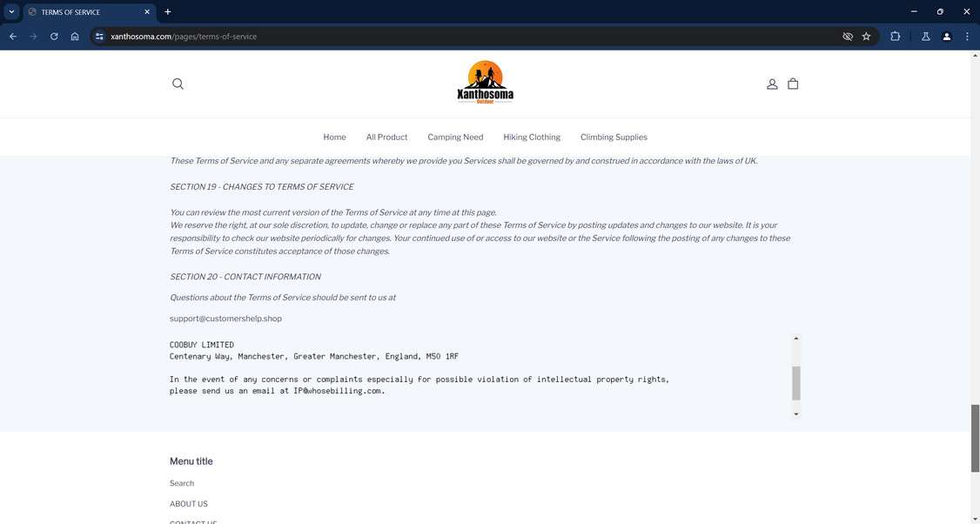Minimize the browser window
The image size is (980, 524).
914,12
